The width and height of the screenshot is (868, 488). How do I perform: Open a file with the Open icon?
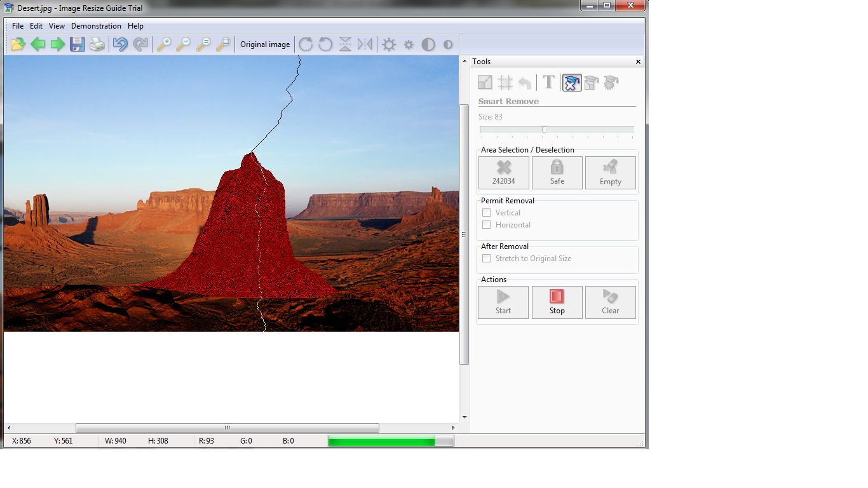pos(18,44)
